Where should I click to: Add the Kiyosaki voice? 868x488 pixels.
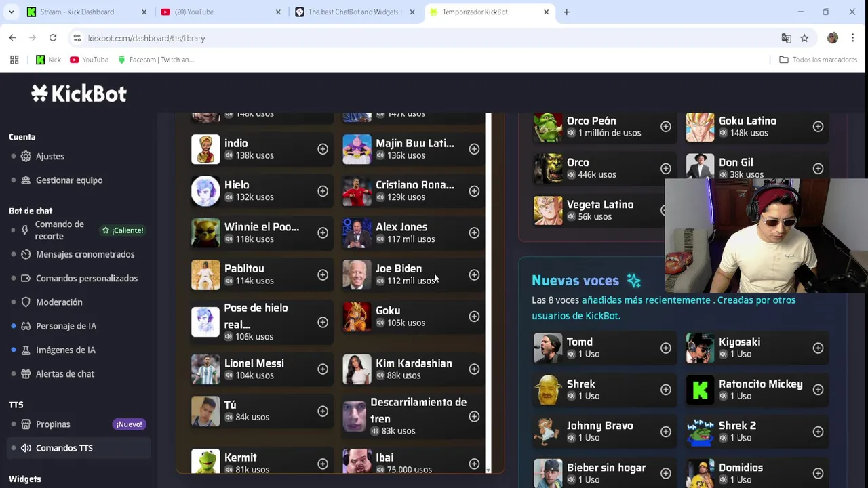coord(818,348)
